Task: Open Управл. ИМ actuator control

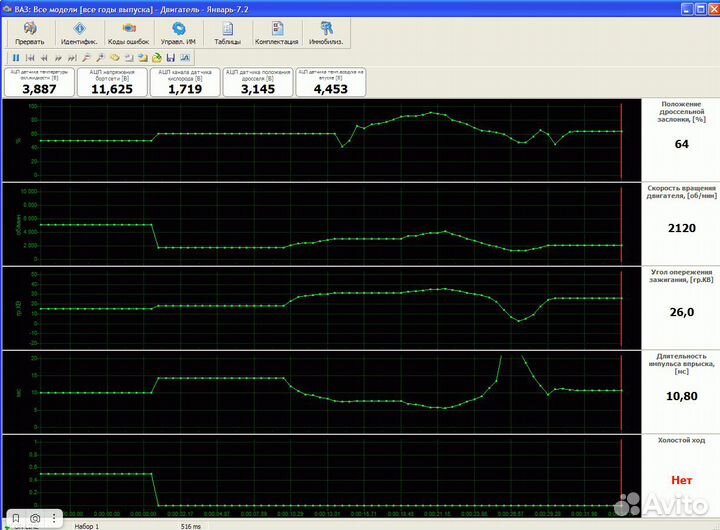Action: coord(178,34)
